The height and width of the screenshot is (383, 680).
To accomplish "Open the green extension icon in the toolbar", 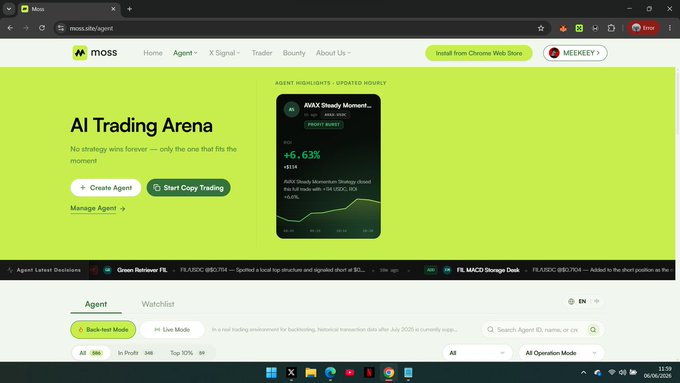I will tap(579, 28).
